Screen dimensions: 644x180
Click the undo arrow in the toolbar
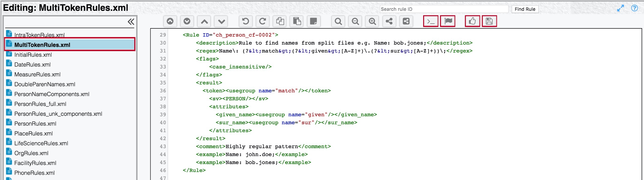click(x=245, y=21)
